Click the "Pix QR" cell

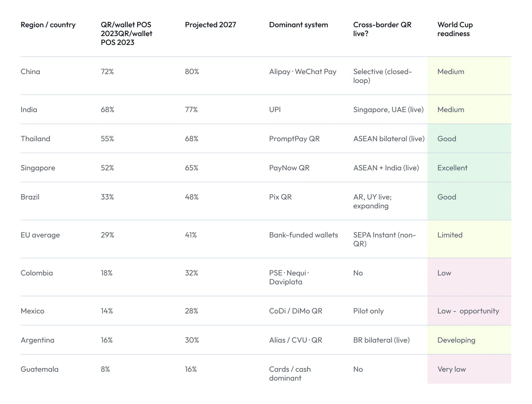coord(280,197)
